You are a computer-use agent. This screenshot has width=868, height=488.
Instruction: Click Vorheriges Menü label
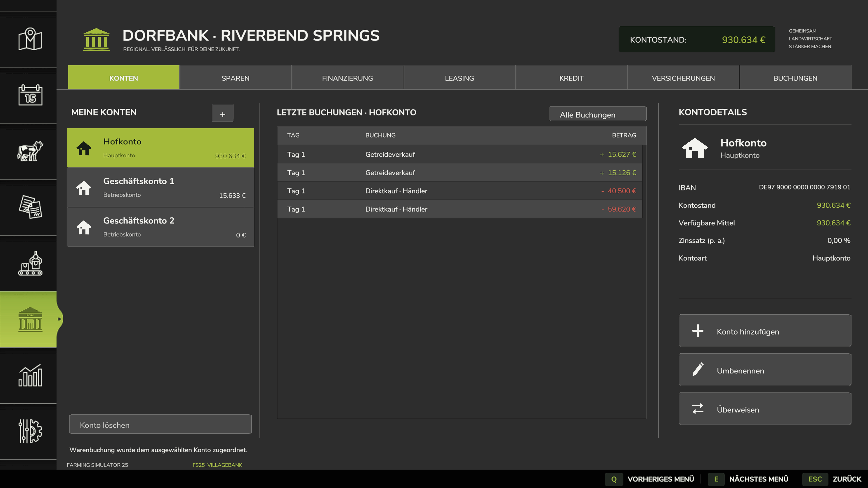pos(660,479)
